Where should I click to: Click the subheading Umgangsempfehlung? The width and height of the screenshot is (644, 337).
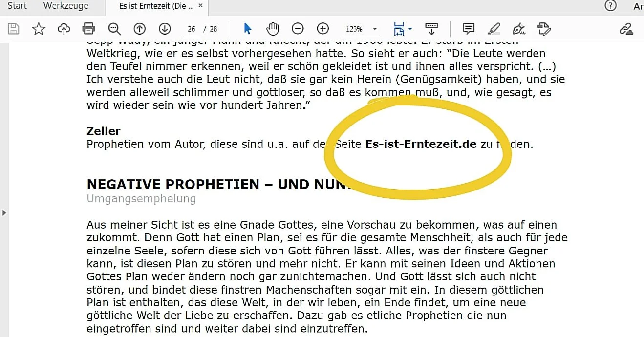141,199
